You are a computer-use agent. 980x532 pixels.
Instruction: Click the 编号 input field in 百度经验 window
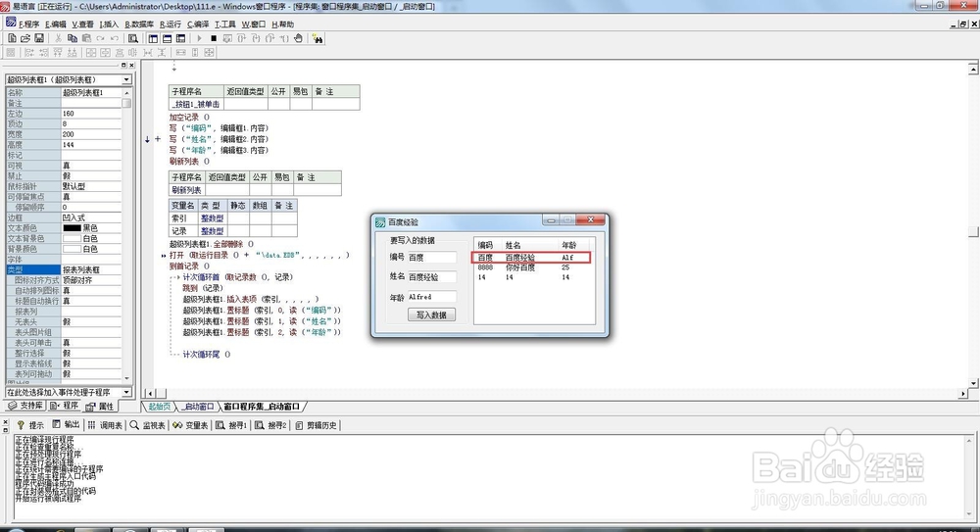pos(432,257)
